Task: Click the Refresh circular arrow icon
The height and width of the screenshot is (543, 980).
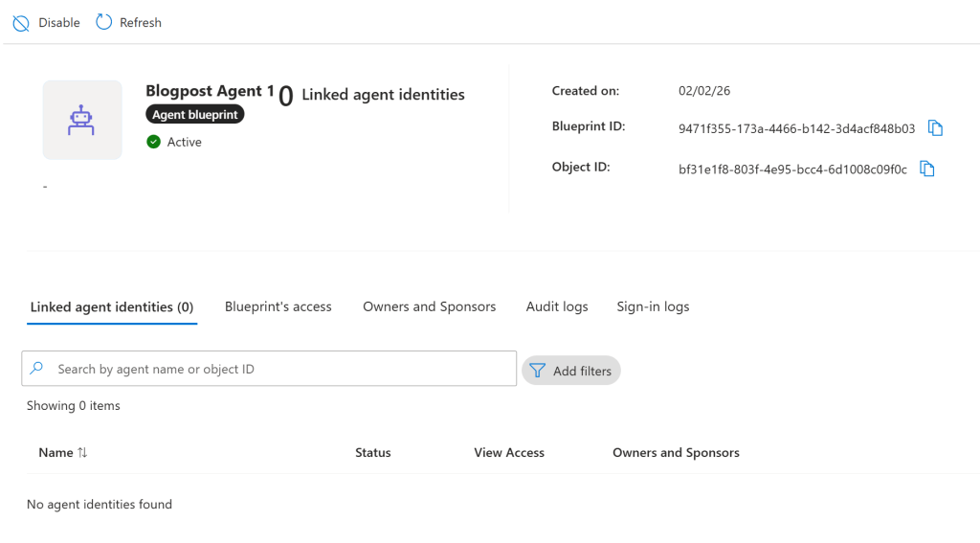Action: click(x=104, y=22)
